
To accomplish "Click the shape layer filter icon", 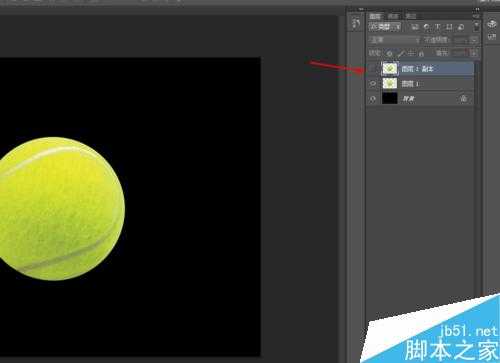I will [x=449, y=27].
